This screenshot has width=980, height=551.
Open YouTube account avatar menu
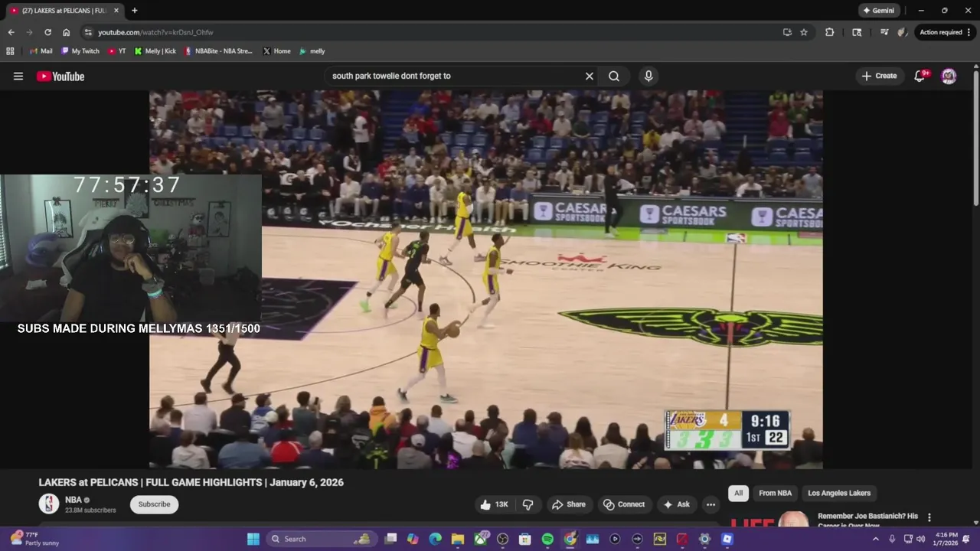tap(949, 76)
